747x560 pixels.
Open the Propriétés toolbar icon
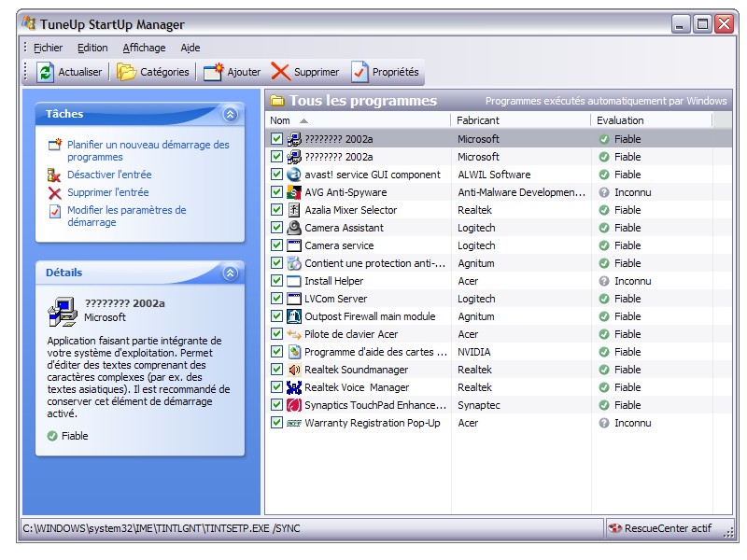[x=359, y=73]
